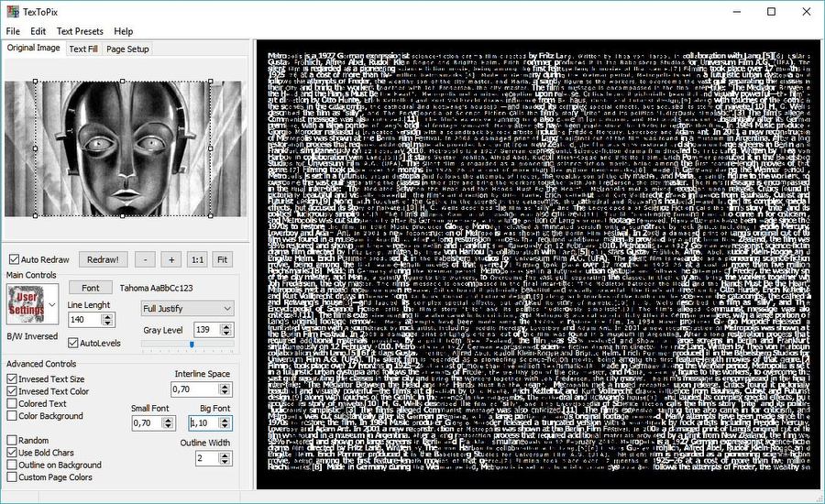The height and width of the screenshot is (504, 825).
Task: Decrease Interline Space with the down arrow
Action: point(225,392)
